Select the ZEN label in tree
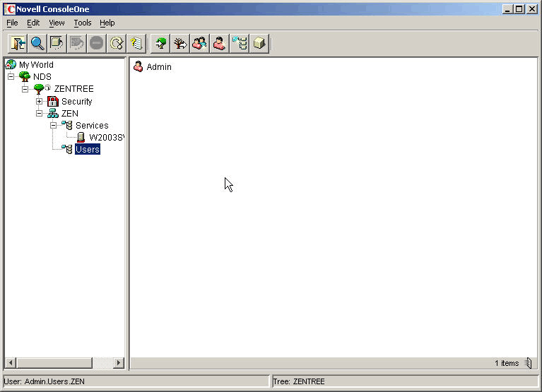This screenshot has height=392, width=542. point(70,113)
